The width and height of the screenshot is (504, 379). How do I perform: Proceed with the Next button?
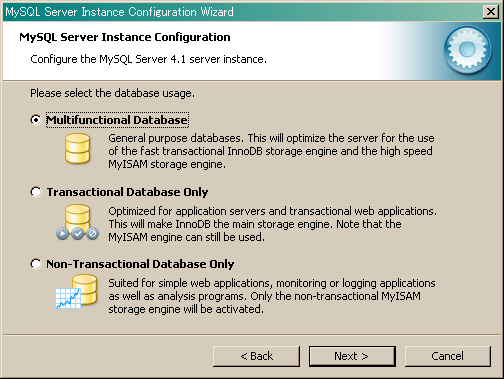click(x=352, y=356)
